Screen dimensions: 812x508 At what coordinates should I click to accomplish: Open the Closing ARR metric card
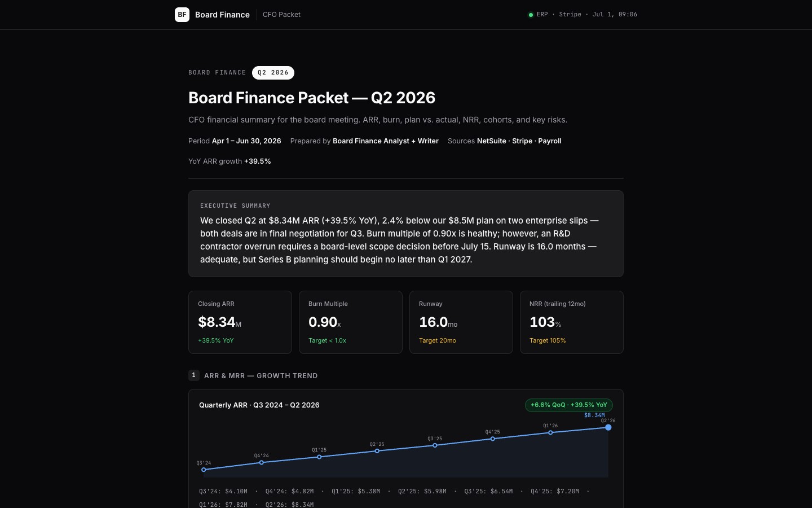pyautogui.click(x=240, y=322)
